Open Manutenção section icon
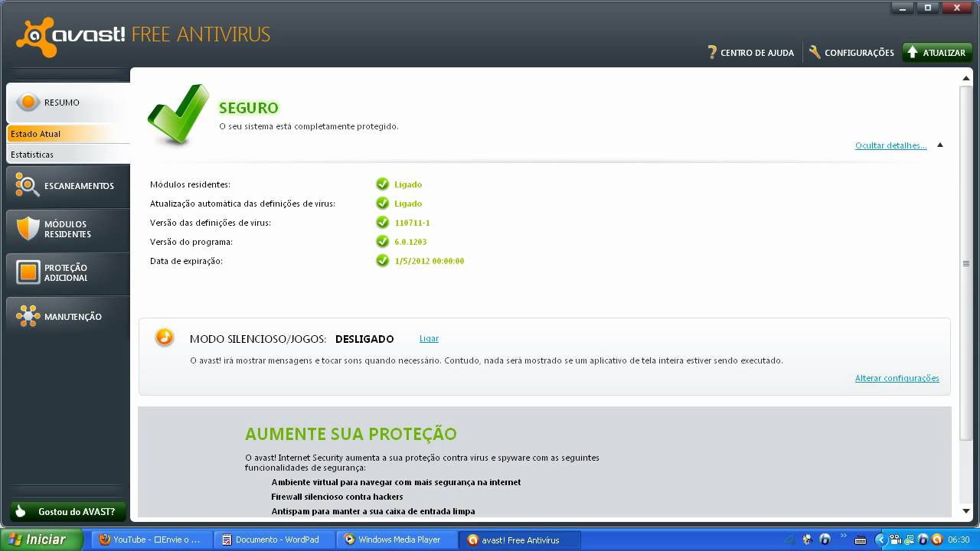 pyautogui.click(x=28, y=316)
